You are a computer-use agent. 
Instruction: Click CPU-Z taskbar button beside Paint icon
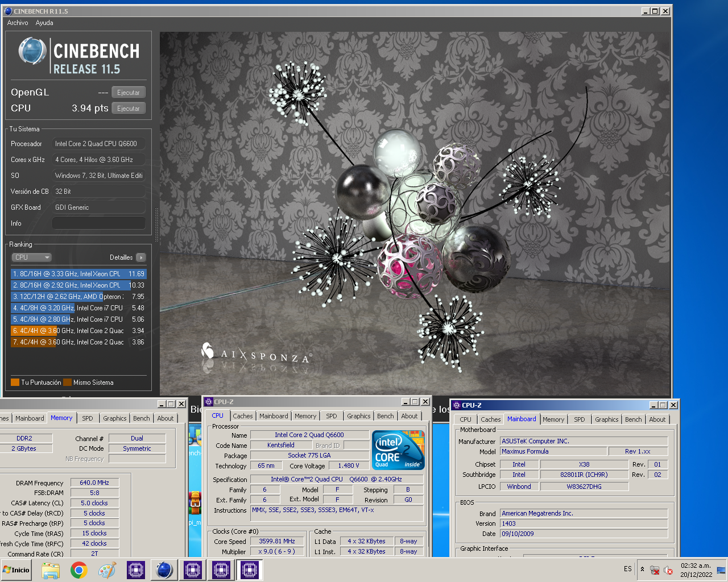[136, 570]
